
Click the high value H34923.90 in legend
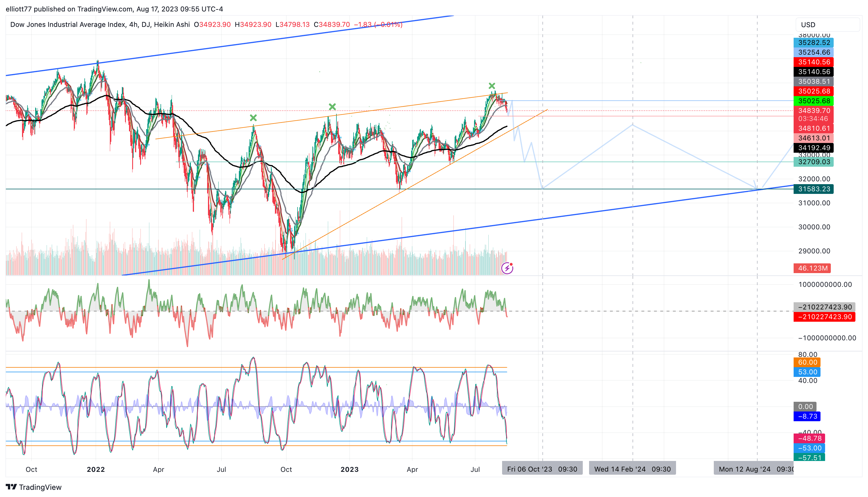coord(253,25)
